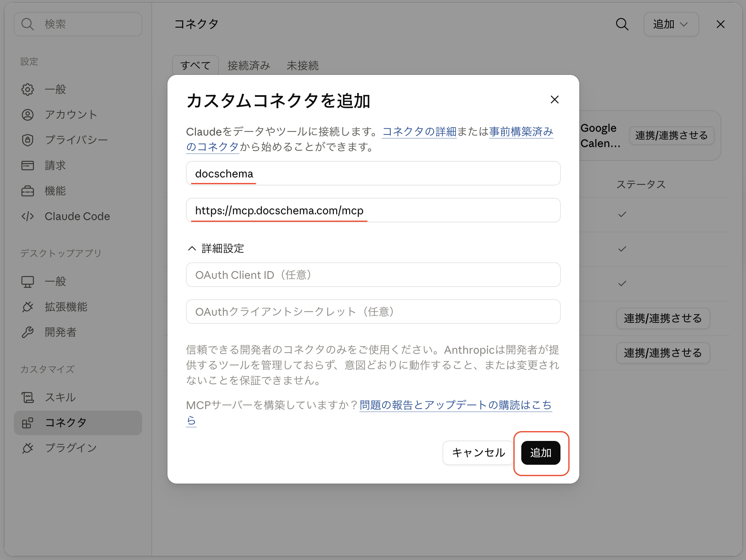Click the Google Calen… connector name

pyautogui.click(x=600, y=136)
